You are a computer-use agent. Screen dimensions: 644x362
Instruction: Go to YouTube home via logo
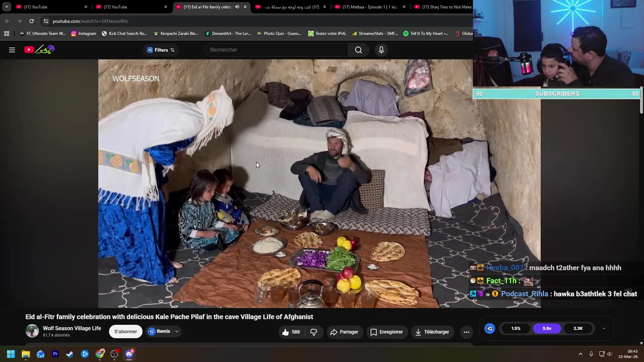tap(39, 50)
